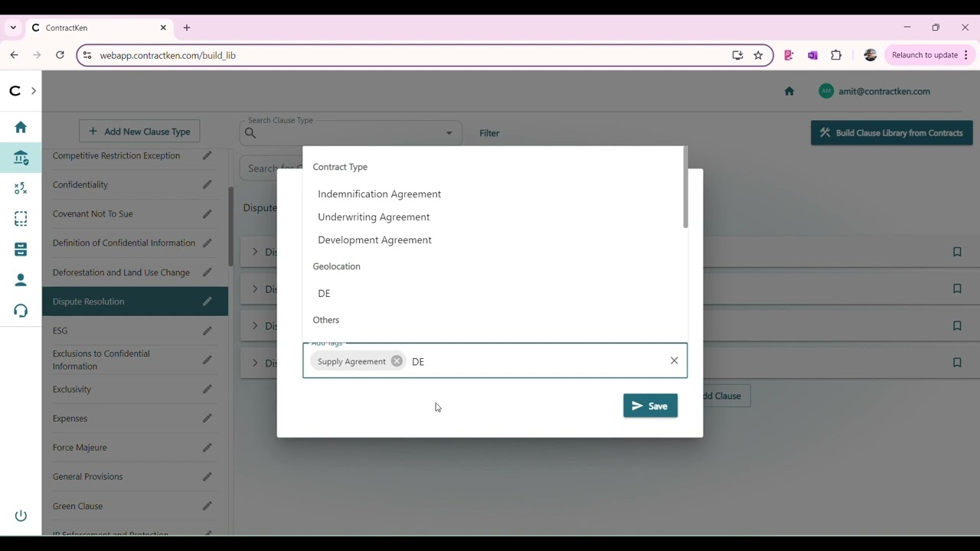Expand the sidebar with the chevron arrow

tap(34, 90)
